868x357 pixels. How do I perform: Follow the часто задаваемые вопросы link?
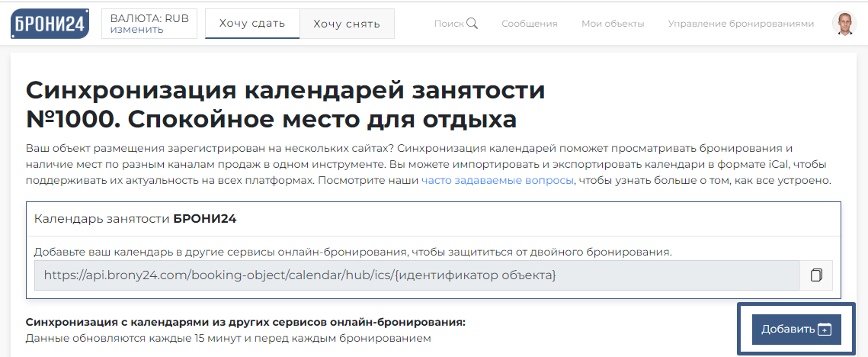coord(498,181)
